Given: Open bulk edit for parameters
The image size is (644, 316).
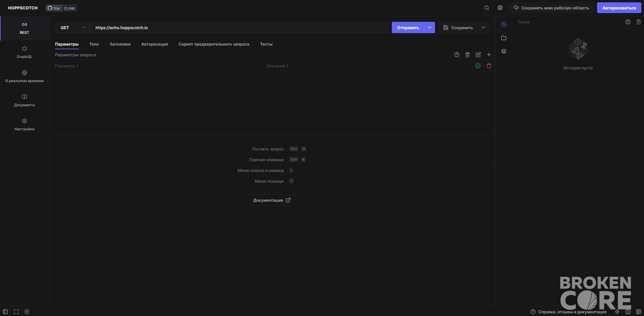Looking at the screenshot, I should [478, 55].
